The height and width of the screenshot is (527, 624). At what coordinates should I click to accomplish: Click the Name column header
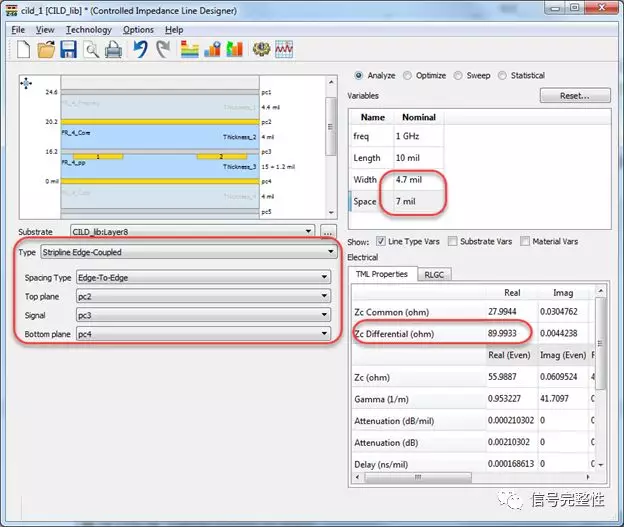click(372, 117)
